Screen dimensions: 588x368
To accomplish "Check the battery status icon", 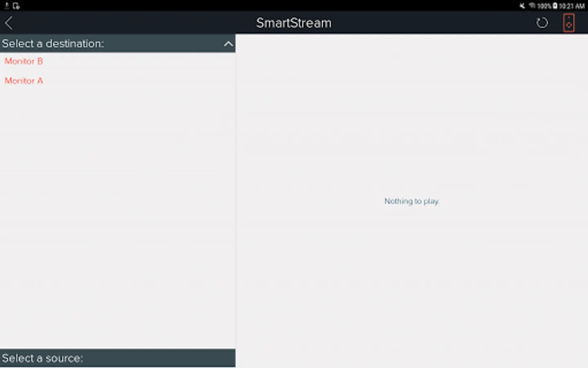I will click(x=555, y=6).
